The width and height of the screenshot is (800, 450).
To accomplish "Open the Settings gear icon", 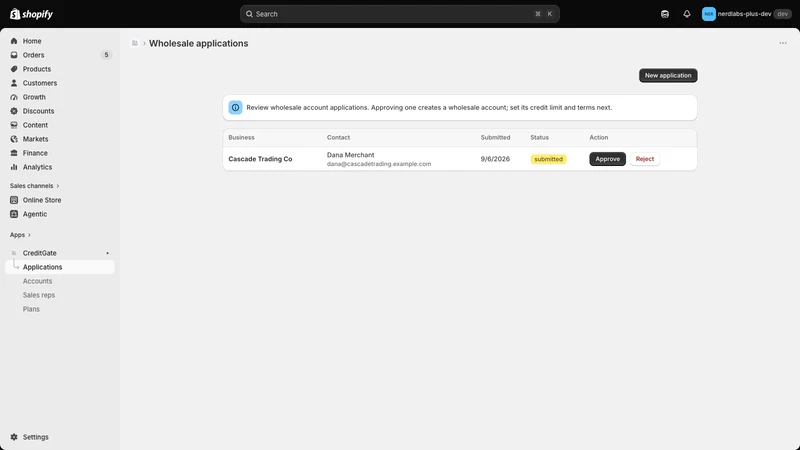I will tap(14, 437).
